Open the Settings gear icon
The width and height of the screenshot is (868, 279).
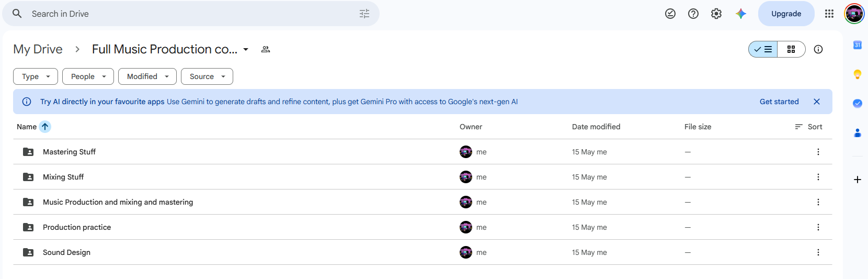click(716, 14)
